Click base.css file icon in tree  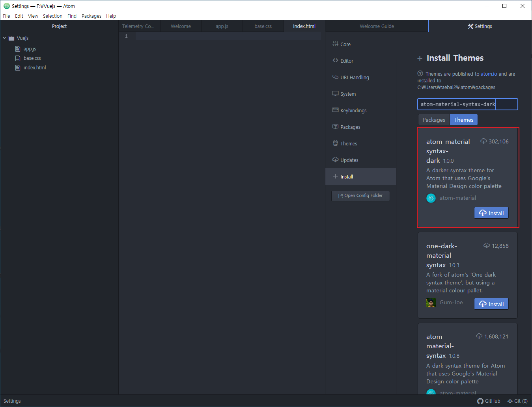click(x=18, y=58)
